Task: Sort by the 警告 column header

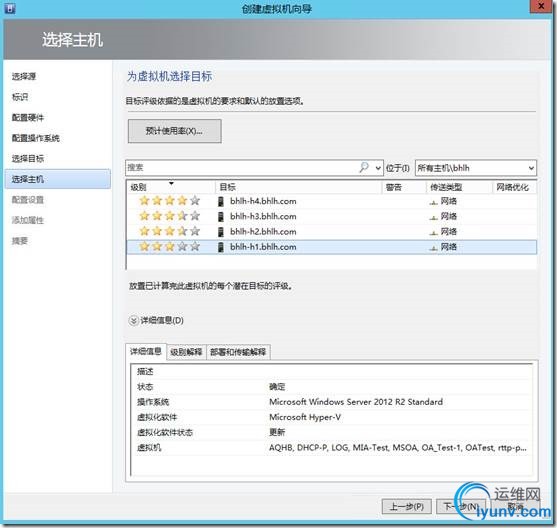Action: (404, 187)
